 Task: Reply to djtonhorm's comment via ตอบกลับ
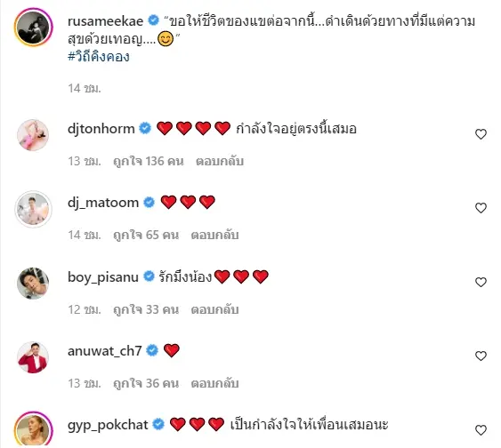pyautogui.click(x=220, y=161)
